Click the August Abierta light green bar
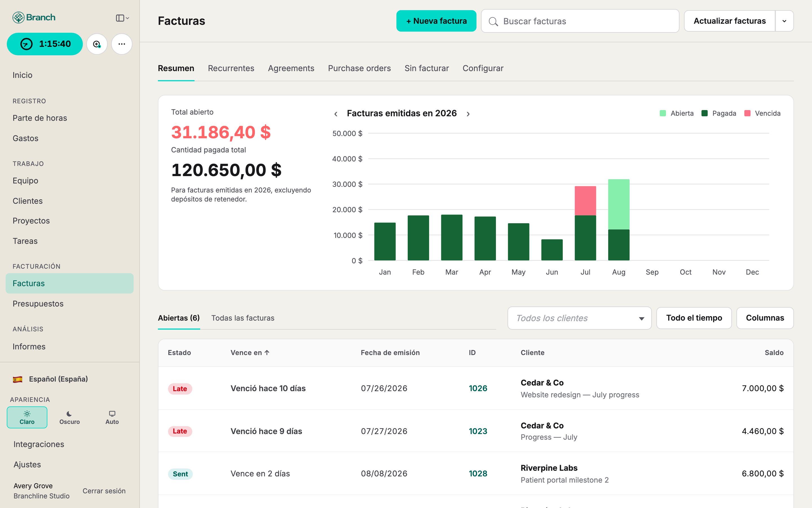This screenshot has height=508, width=812. (618, 204)
